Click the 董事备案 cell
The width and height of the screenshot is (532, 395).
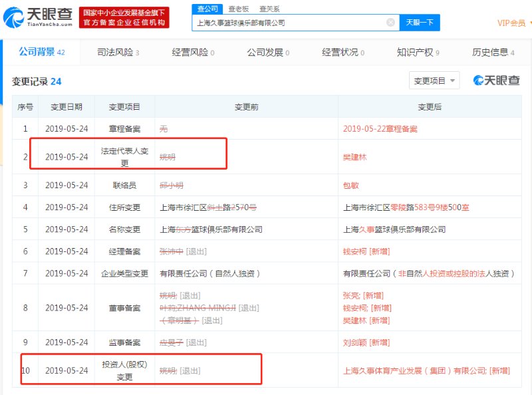coord(124,308)
